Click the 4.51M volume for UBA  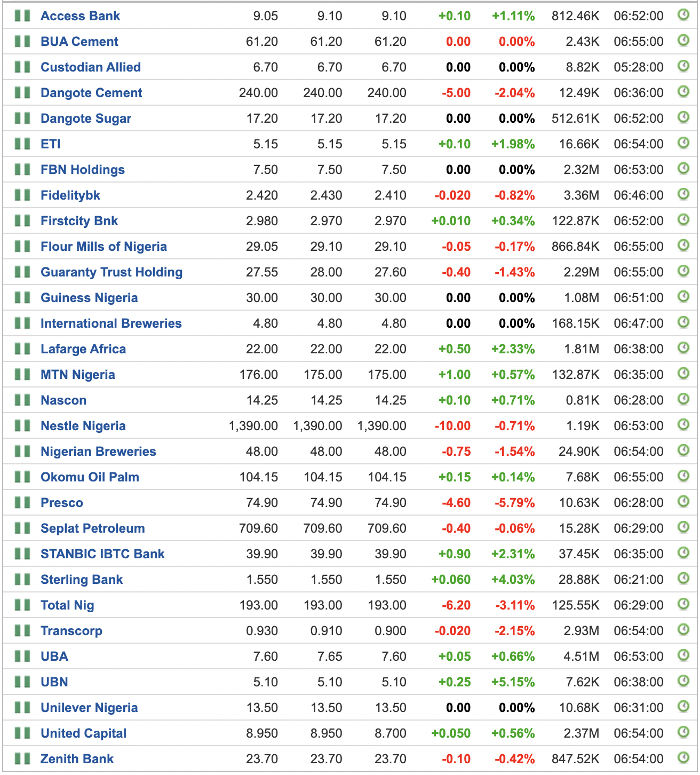(x=582, y=657)
